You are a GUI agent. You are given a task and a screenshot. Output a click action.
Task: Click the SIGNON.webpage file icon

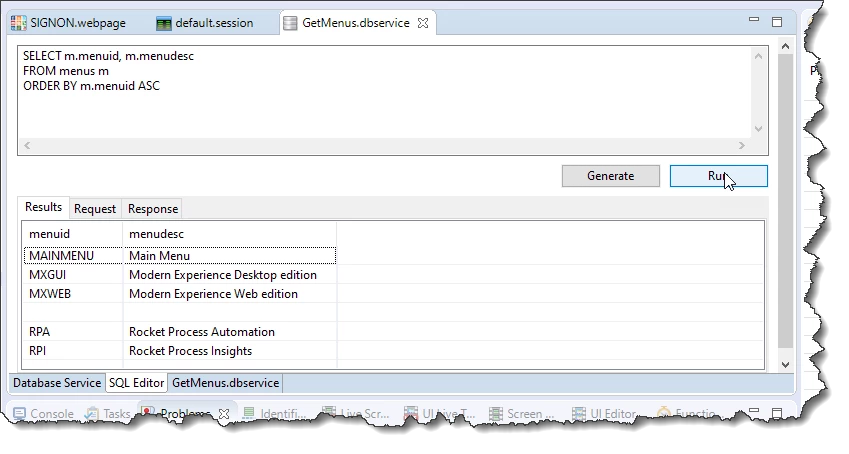click(18, 23)
